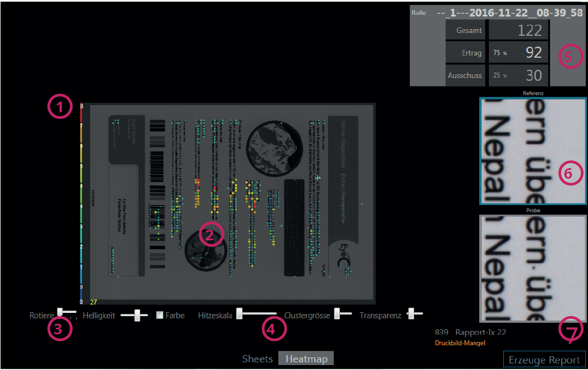
Task: Open the Referenz image thumbnail
Action: pos(533,151)
